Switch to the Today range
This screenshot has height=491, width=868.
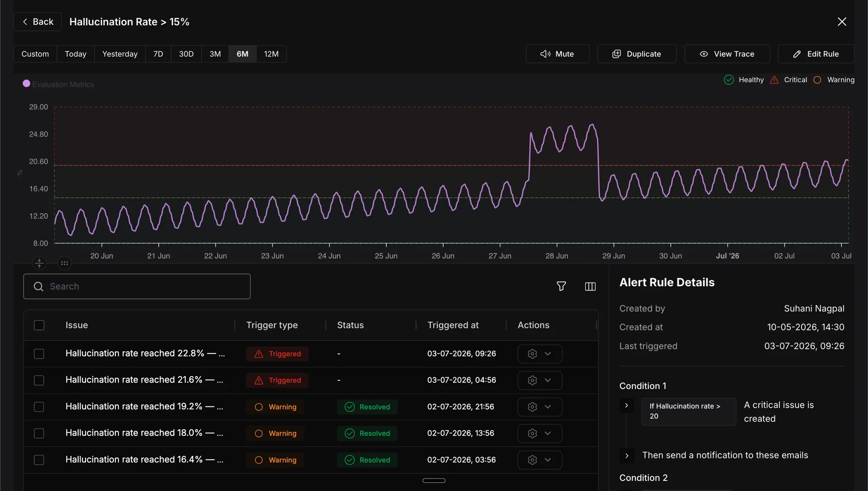tap(76, 54)
